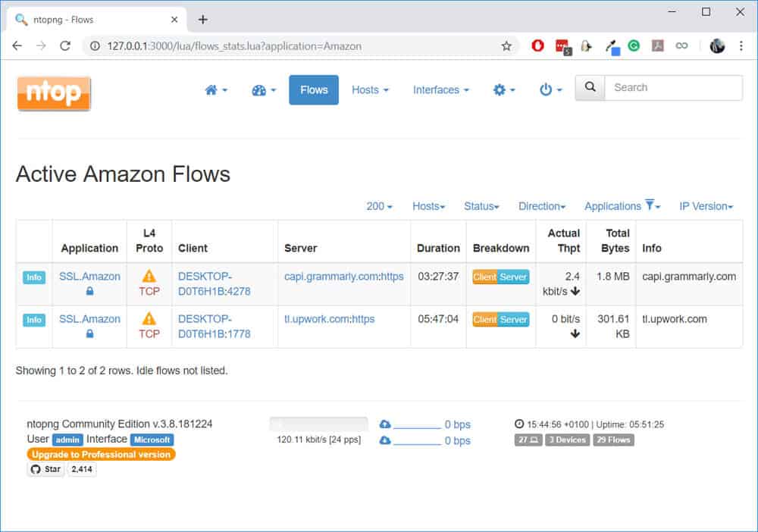Expand the 200 rows-per-page dropdown

pyautogui.click(x=380, y=206)
